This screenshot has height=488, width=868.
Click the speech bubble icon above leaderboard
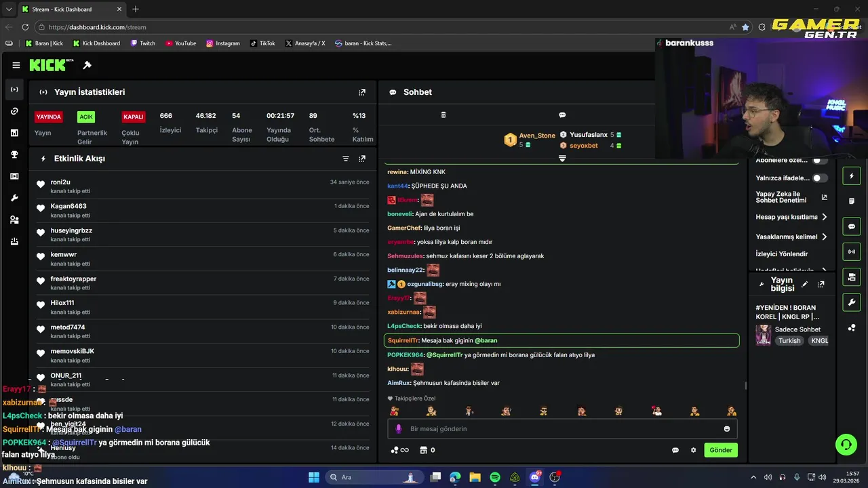click(x=562, y=115)
